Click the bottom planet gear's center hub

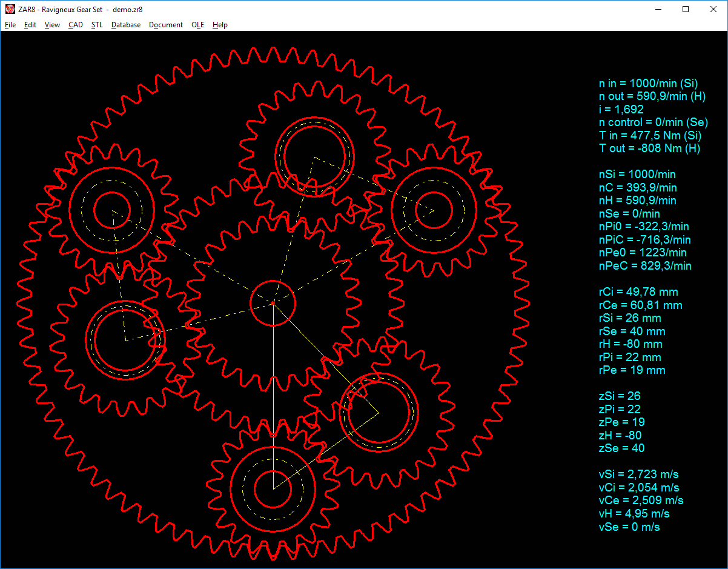pos(273,488)
